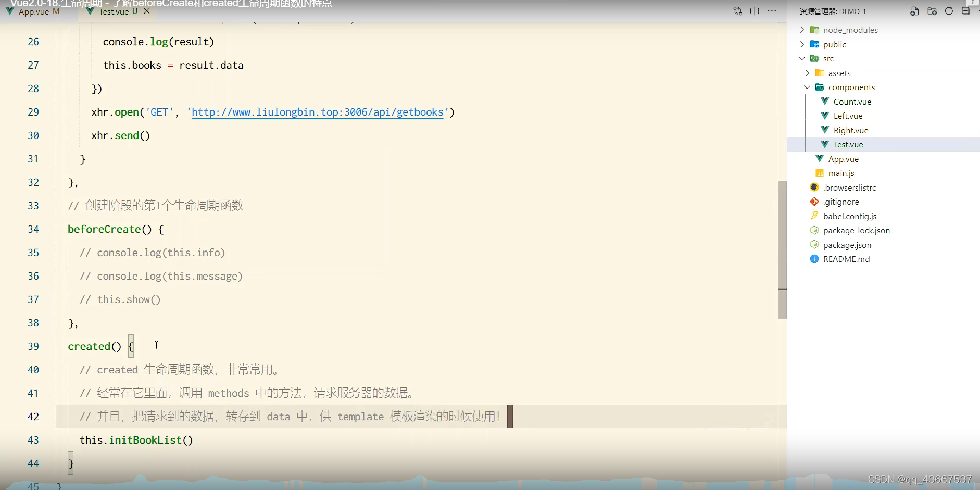Click console.log(result) on line 26
The image size is (980, 490).
pos(159,42)
